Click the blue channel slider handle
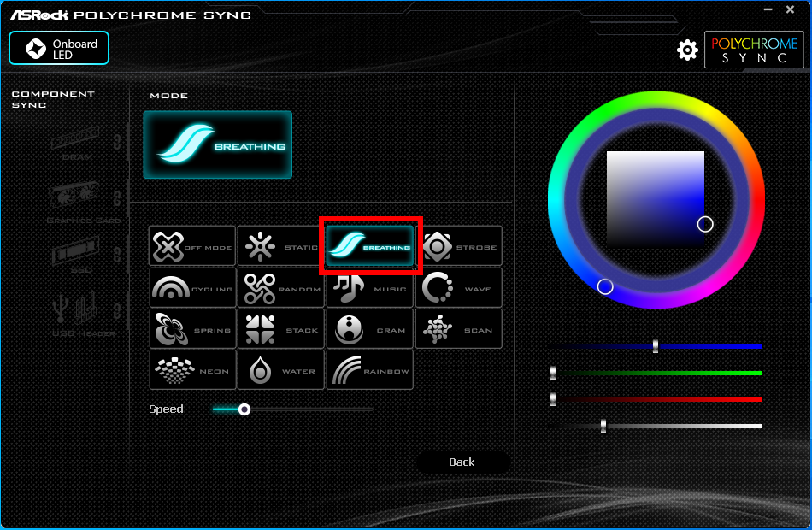This screenshot has height=530, width=812. tap(656, 346)
